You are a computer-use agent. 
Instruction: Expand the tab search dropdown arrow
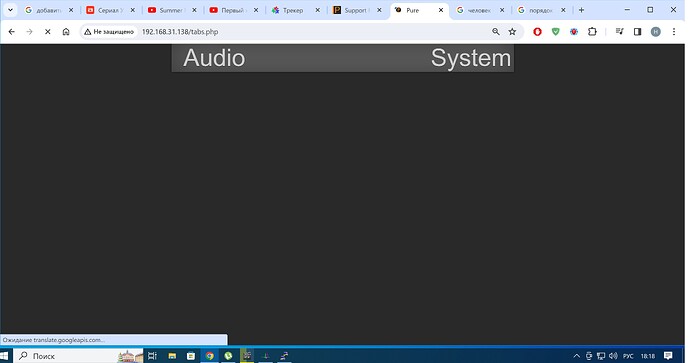pyautogui.click(x=10, y=10)
